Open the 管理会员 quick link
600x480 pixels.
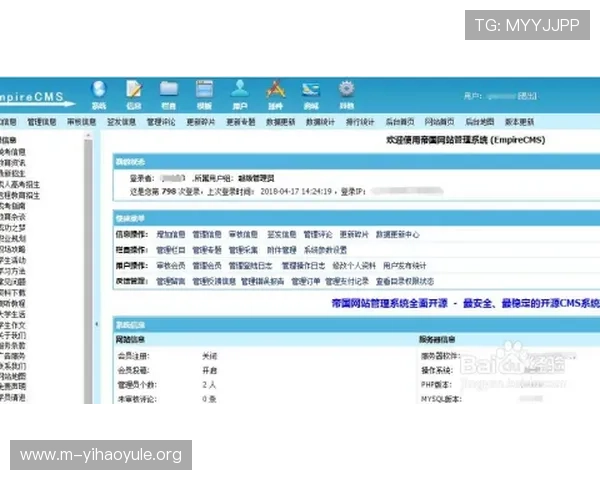207,266
